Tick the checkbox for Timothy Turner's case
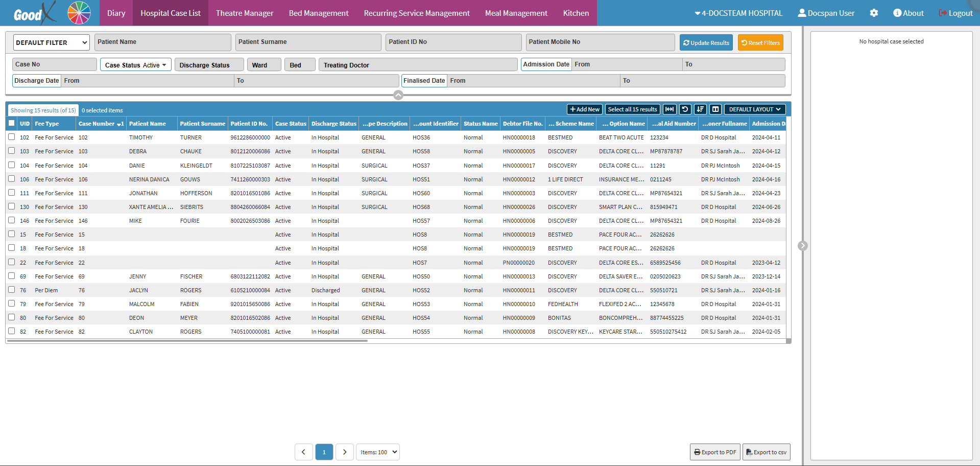 12,137
